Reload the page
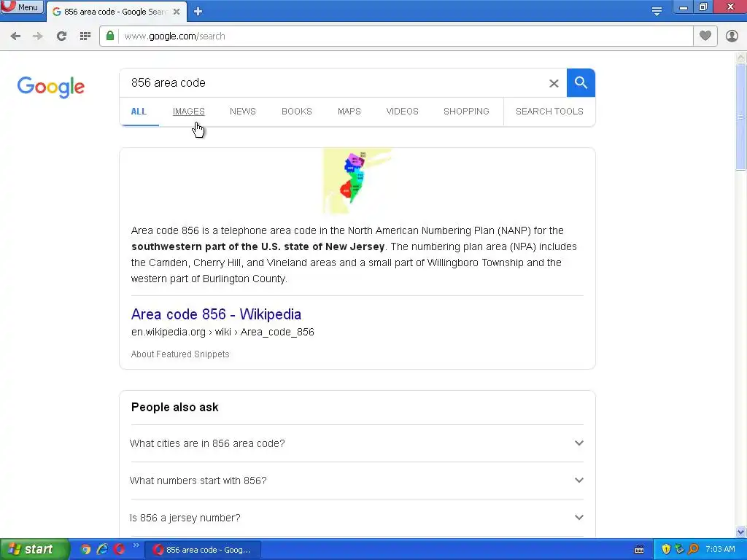This screenshot has width=747, height=560. (61, 36)
